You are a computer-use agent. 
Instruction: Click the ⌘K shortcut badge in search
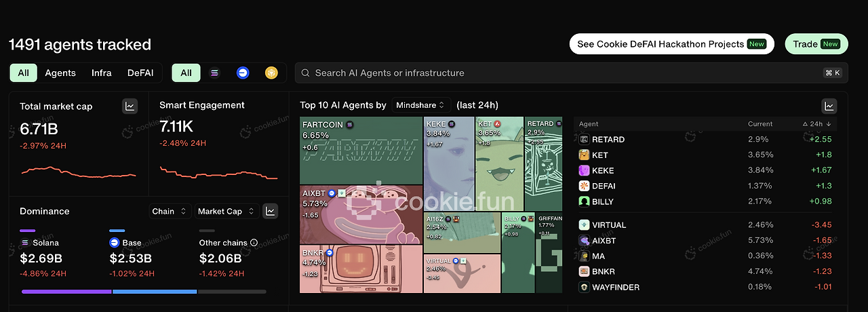tap(833, 73)
